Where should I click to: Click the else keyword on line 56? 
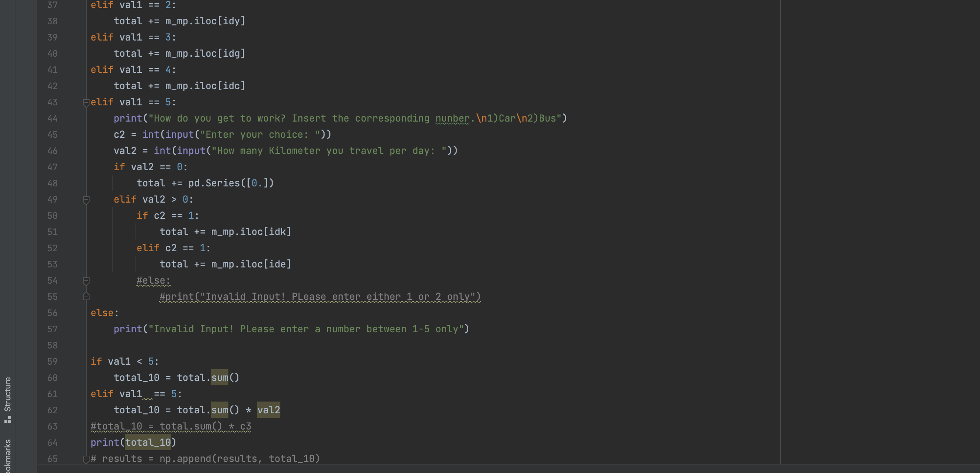pos(102,313)
